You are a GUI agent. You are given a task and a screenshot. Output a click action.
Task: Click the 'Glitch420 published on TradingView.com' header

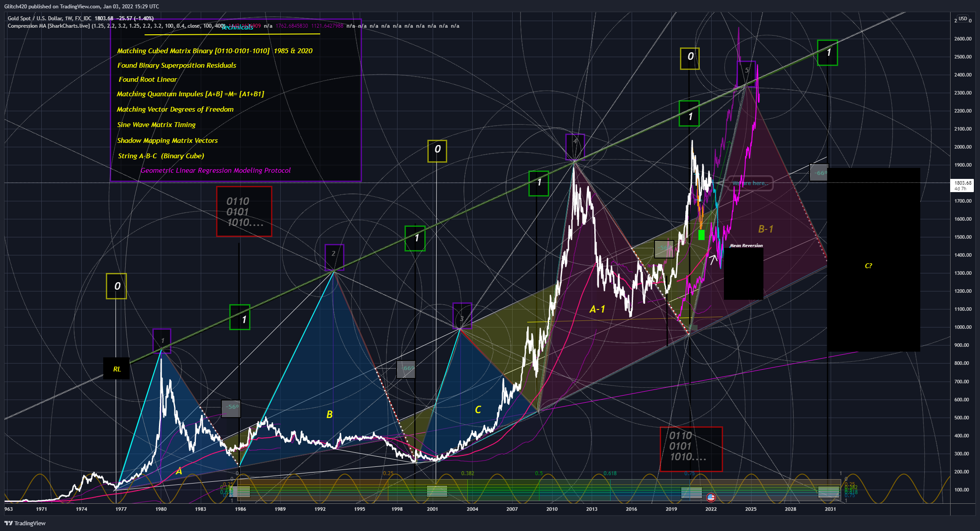tap(82, 7)
